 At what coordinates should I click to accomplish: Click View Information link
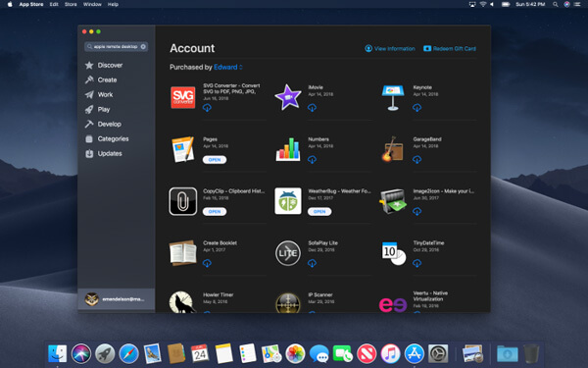[x=390, y=48]
